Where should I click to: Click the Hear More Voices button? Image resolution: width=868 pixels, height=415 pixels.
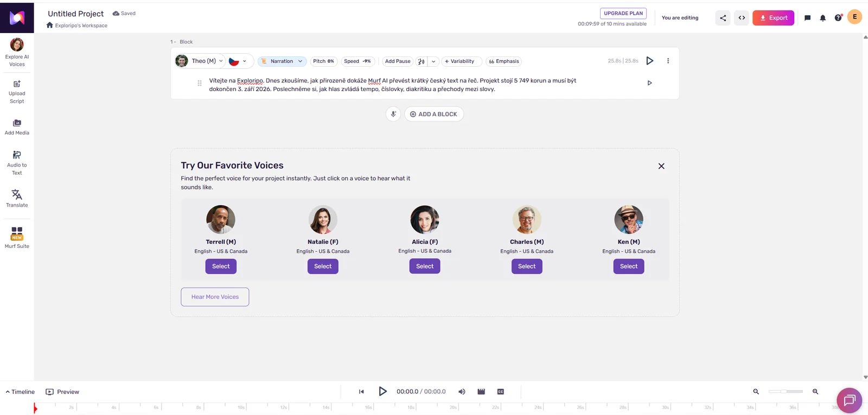(215, 297)
